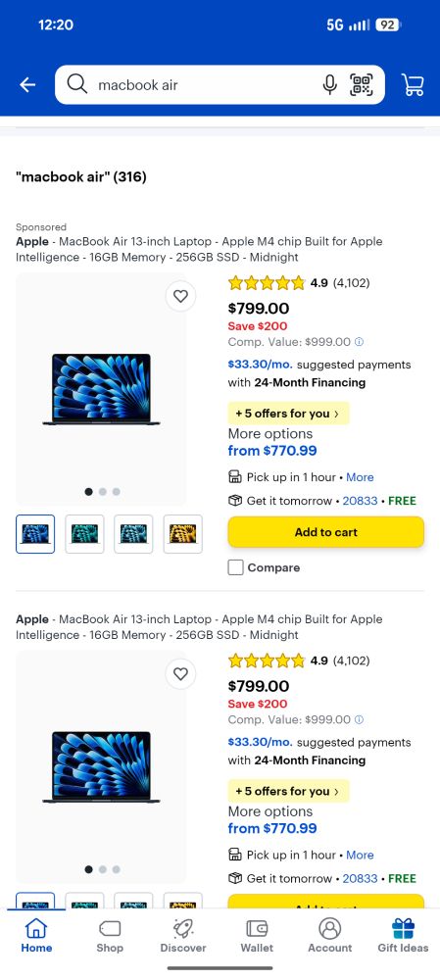
Task: Tap the back arrow icon
Action: [27, 85]
